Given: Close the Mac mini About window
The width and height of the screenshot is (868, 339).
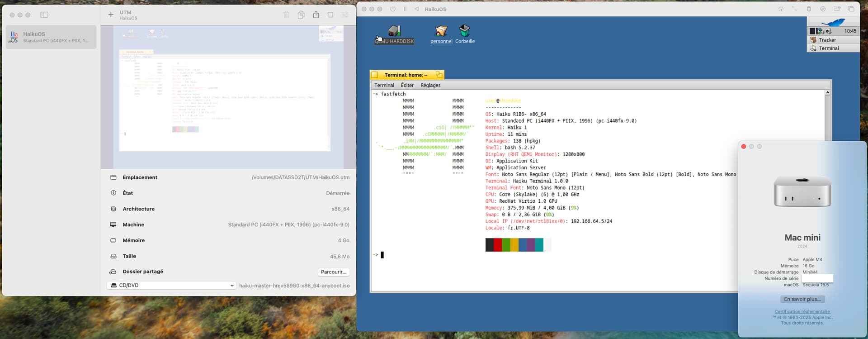Looking at the screenshot, I should (x=744, y=147).
